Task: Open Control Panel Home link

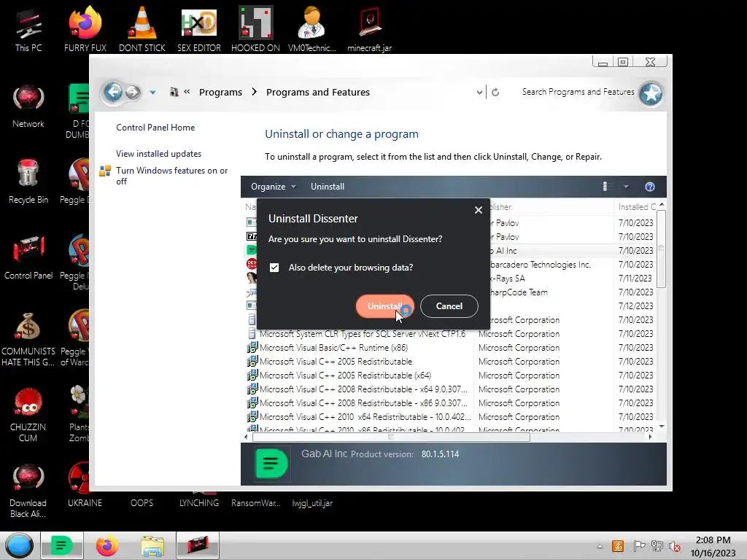Action: coord(155,127)
